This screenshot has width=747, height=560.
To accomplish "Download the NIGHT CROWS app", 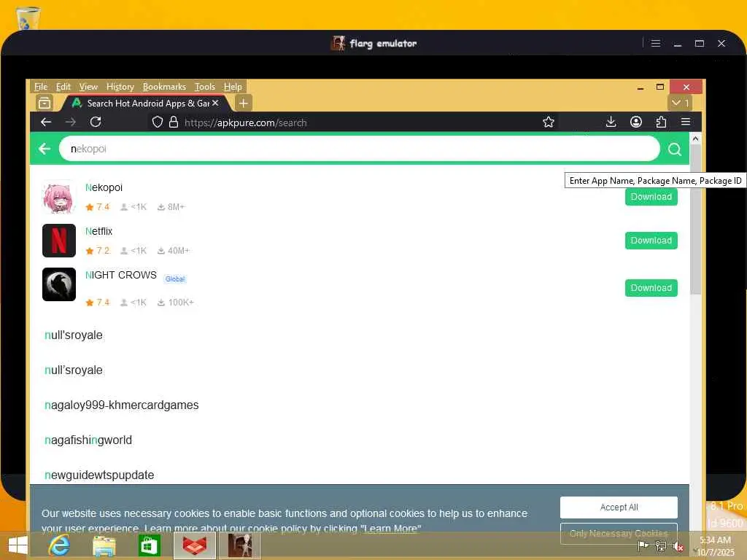I will pyautogui.click(x=651, y=287).
